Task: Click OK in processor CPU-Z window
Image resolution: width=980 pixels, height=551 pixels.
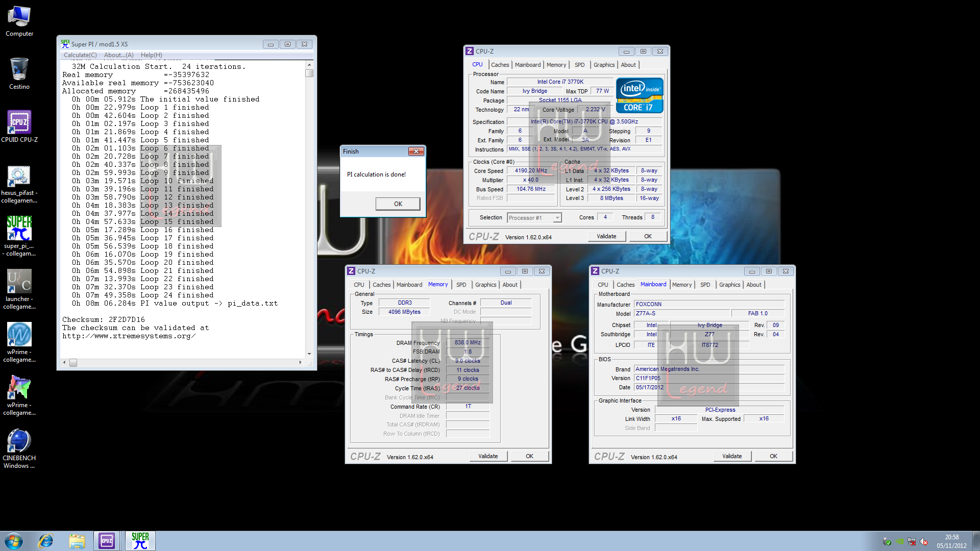Action: pos(648,236)
